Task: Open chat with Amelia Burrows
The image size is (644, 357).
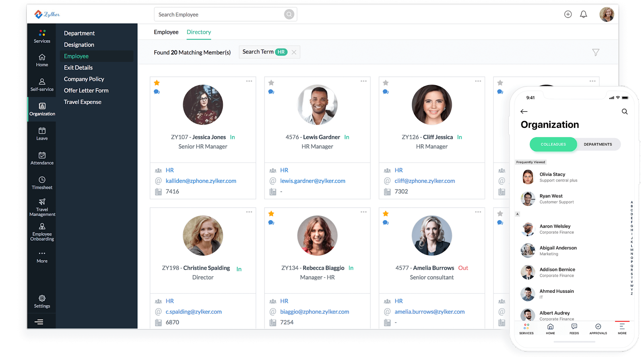Action: click(386, 223)
